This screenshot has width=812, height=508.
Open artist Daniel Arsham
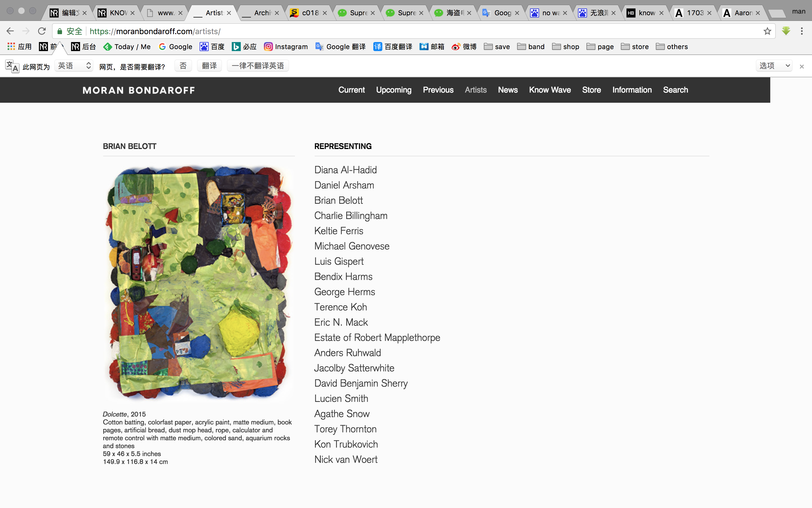pos(344,185)
